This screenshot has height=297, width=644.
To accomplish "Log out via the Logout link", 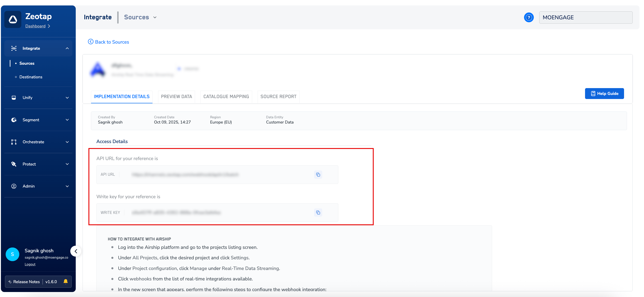I will tap(30, 264).
